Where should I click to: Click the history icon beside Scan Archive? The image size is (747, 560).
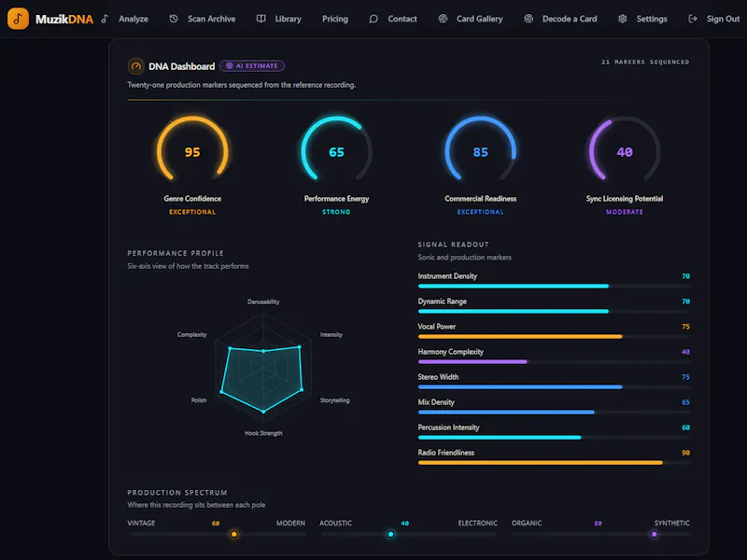click(x=174, y=19)
